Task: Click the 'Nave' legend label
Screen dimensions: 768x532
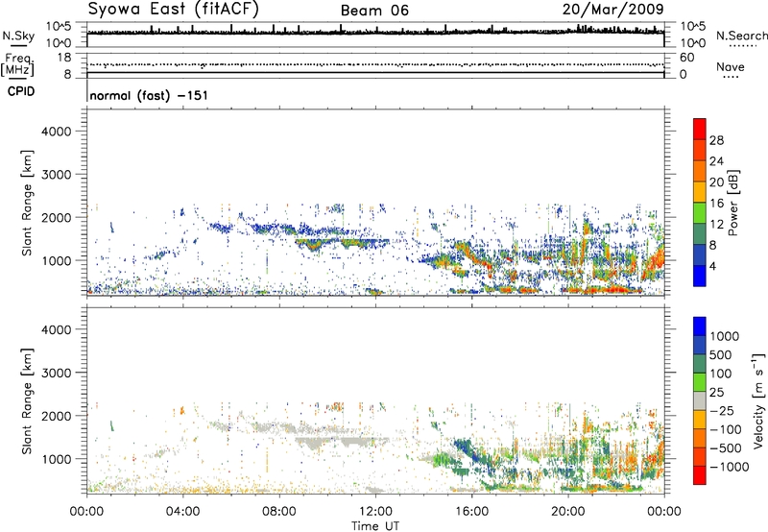Action: (x=730, y=66)
